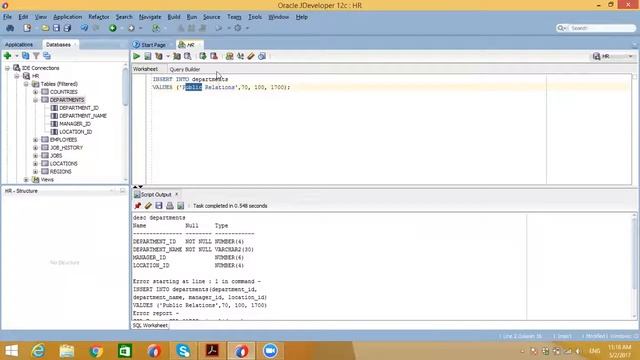Collapse the IDE Connections tree node
The height and width of the screenshot is (360, 640).
(7, 68)
